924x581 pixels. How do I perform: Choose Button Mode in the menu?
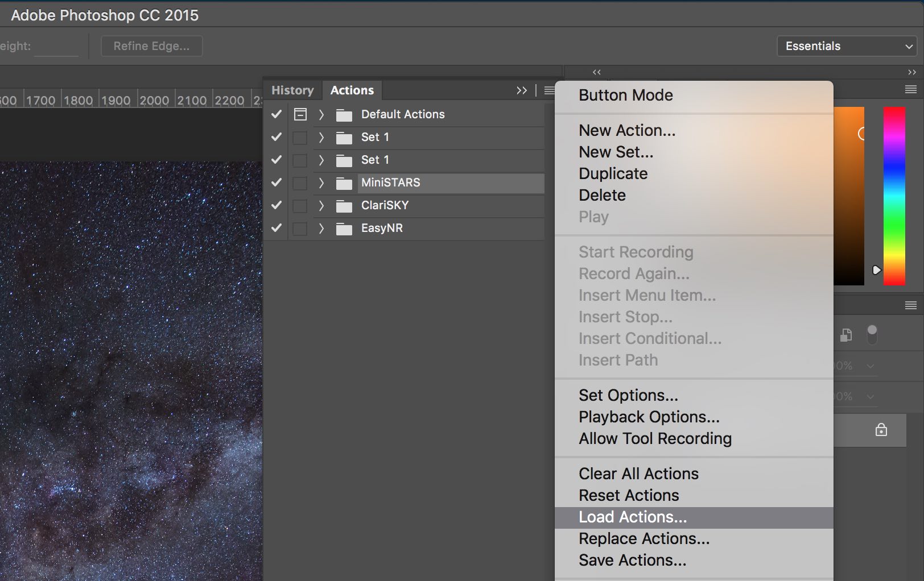coord(694,96)
